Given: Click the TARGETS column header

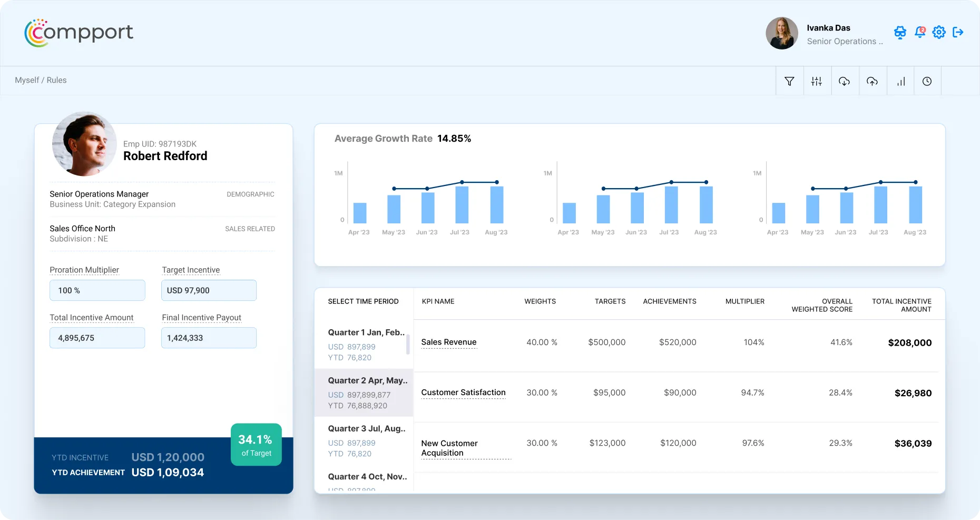Looking at the screenshot, I should tap(610, 301).
